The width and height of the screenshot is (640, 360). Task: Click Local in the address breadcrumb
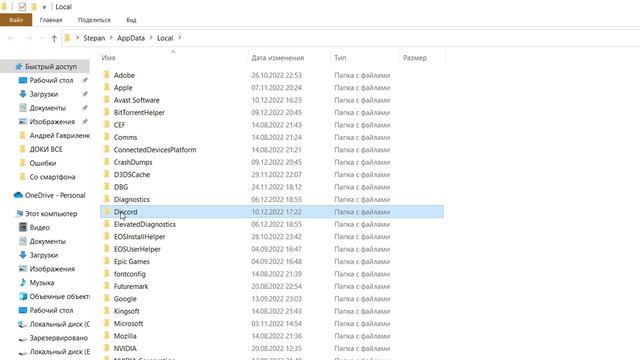pos(165,38)
